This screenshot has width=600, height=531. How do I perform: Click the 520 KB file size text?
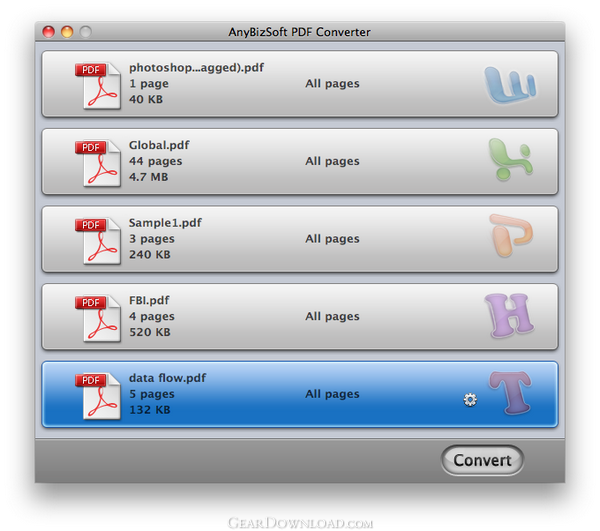(x=150, y=332)
